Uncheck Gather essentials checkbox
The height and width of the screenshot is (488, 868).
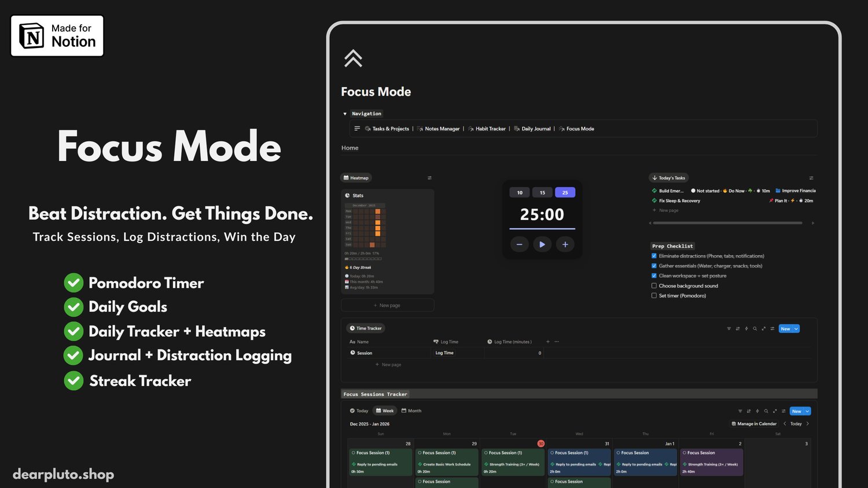(x=654, y=266)
